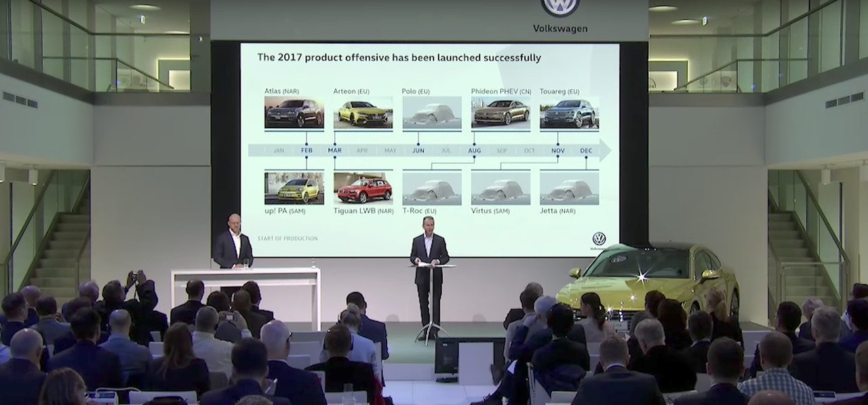This screenshot has height=405, width=868.
Task: Select the Atlas car thumbnail
Action: point(294,113)
